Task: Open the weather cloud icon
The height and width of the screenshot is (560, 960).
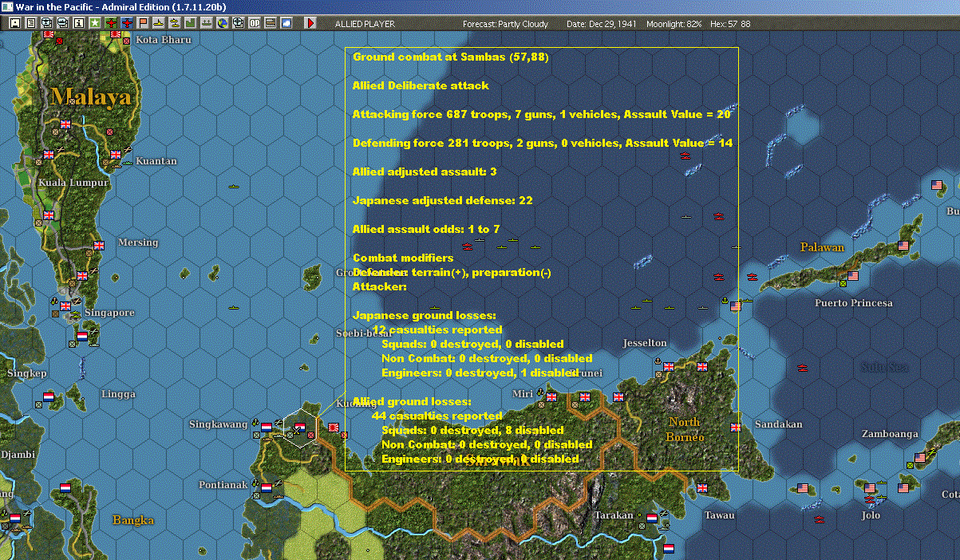Action: coord(286,24)
